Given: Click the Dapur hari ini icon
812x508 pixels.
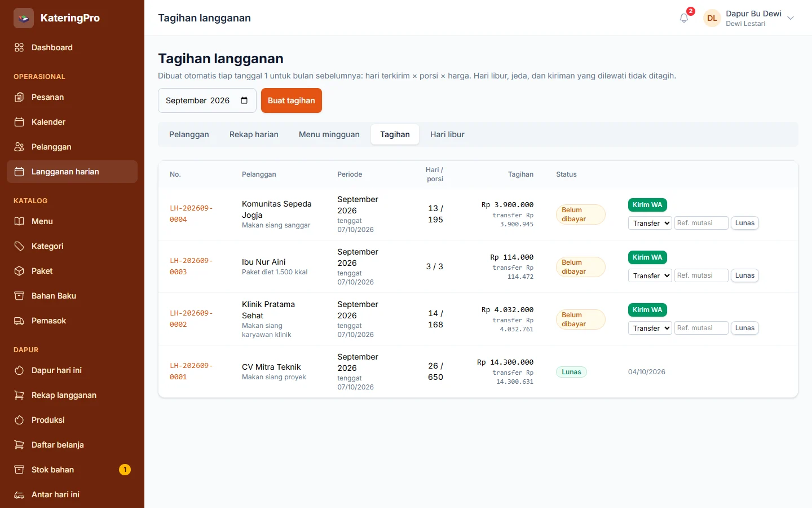Looking at the screenshot, I should (19, 370).
